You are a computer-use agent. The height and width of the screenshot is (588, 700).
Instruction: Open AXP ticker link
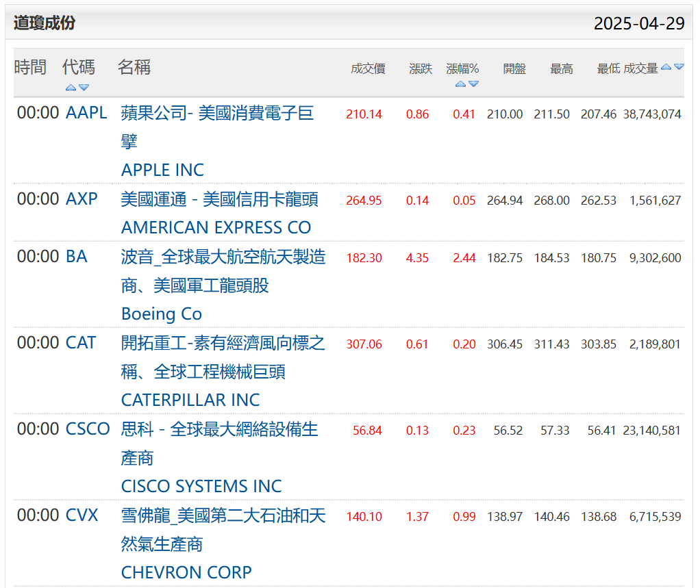pos(82,199)
